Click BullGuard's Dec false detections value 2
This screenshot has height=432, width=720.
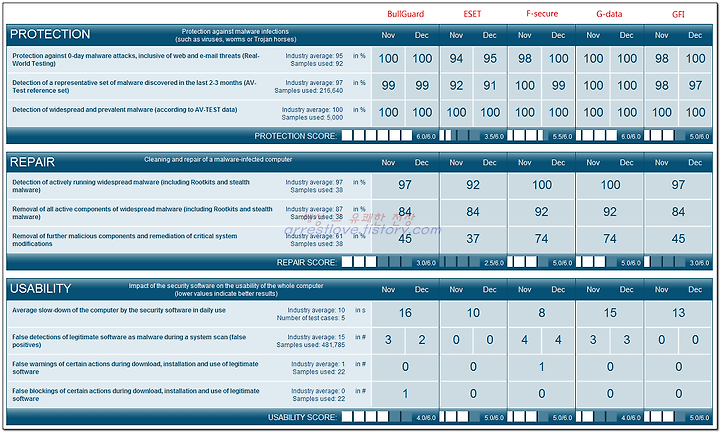point(422,340)
